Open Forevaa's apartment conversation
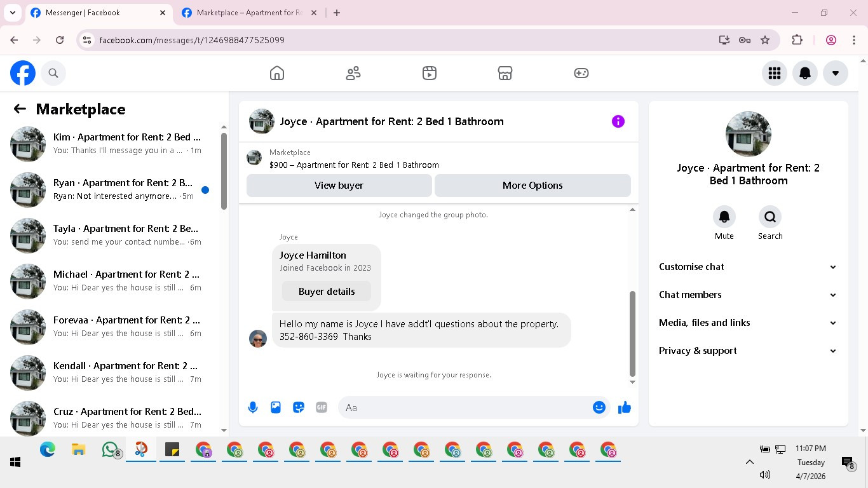The image size is (868, 488). [111, 327]
